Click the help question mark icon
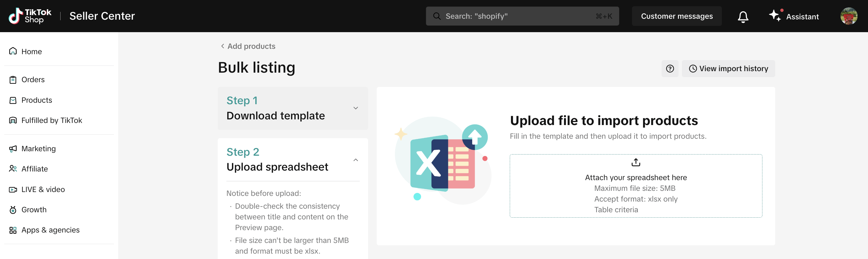868x259 pixels. pos(670,68)
